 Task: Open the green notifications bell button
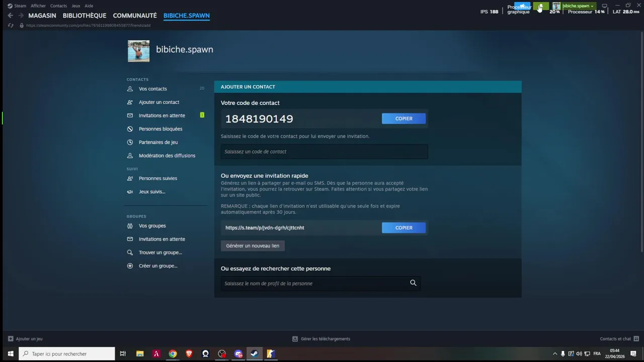click(541, 6)
